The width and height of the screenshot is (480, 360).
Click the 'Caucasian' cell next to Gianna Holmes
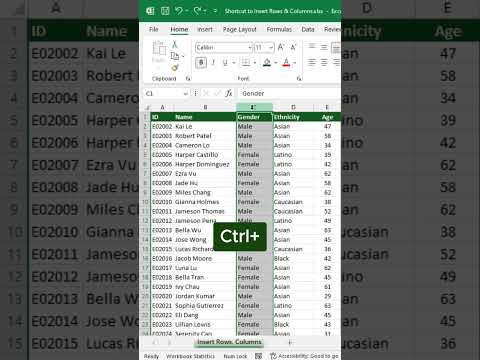click(x=293, y=202)
